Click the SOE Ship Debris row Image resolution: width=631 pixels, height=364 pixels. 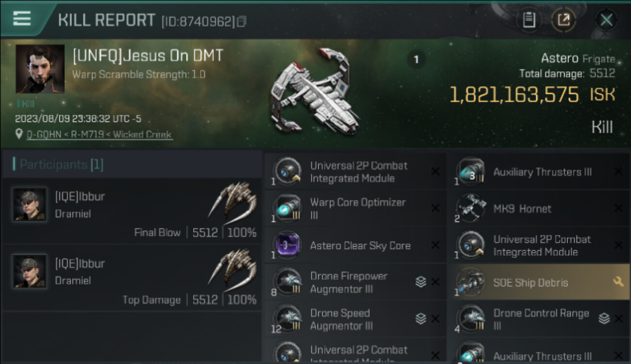pos(530,282)
